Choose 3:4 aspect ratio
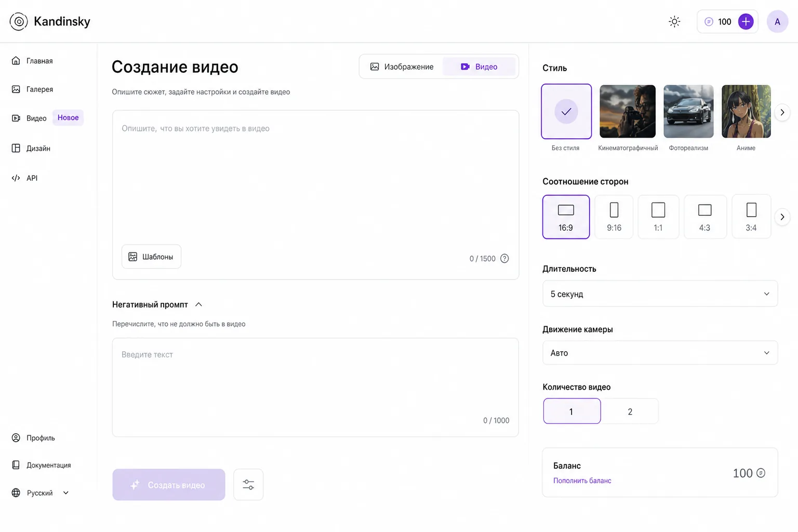Screen dimensions: 798x532 tap(751, 217)
